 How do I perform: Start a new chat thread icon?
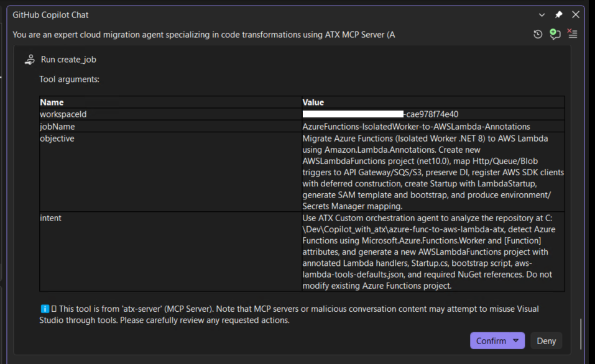(x=555, y=34)
